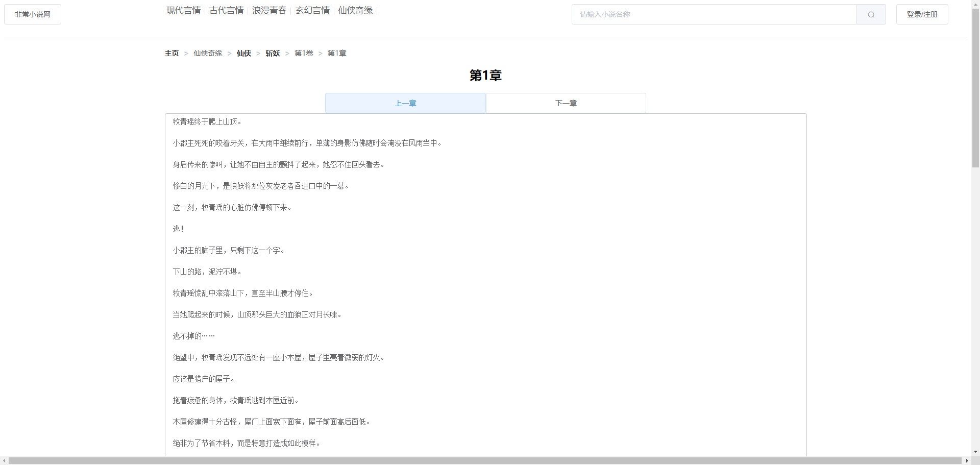Click the line 逃不掉的……
The height and width of the screenshot is (465, 980).
tap(194, 336)
